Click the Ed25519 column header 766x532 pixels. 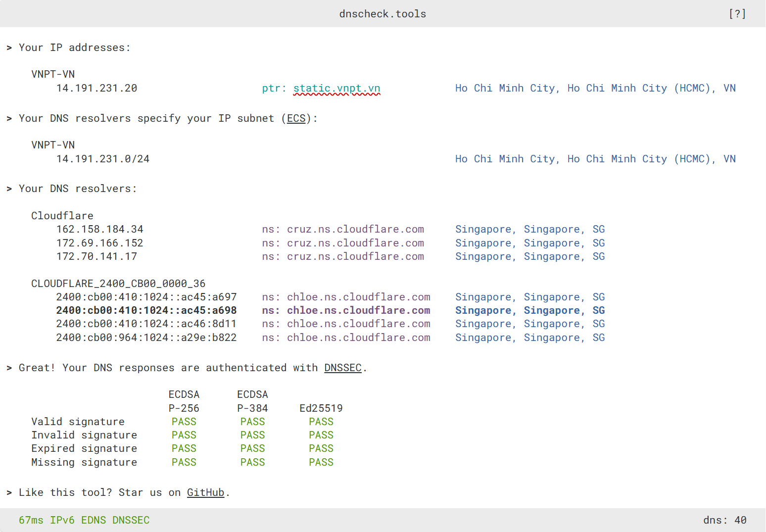click(321, 408)
